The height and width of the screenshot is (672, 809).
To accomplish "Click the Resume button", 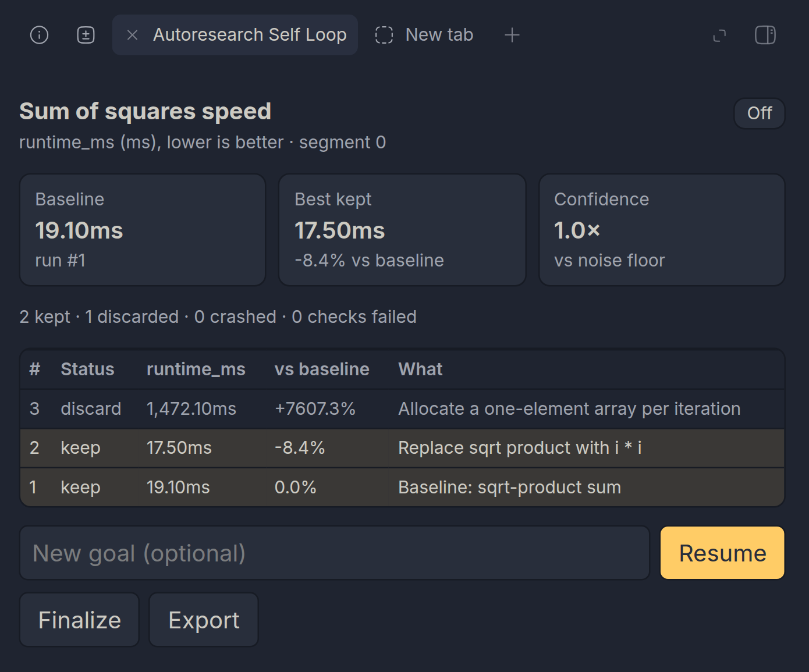I will 722,553.
